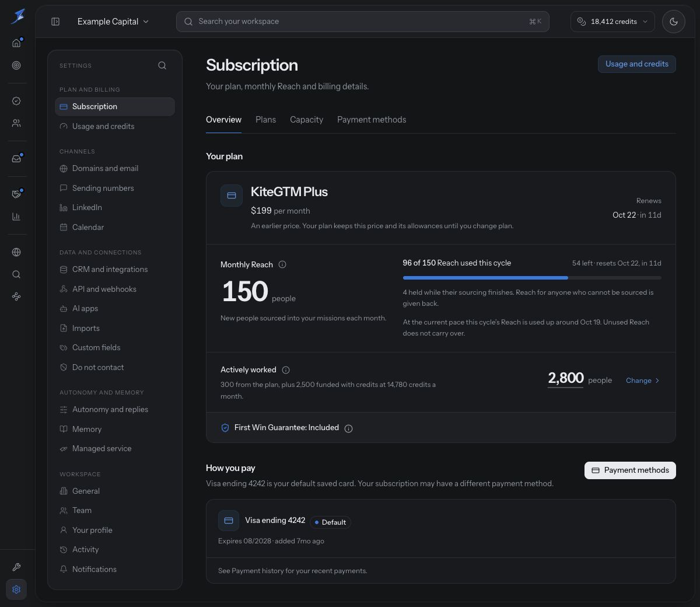Focus the Search your workspace field
Screen dimensions: 700x607
tap(362, 22)
